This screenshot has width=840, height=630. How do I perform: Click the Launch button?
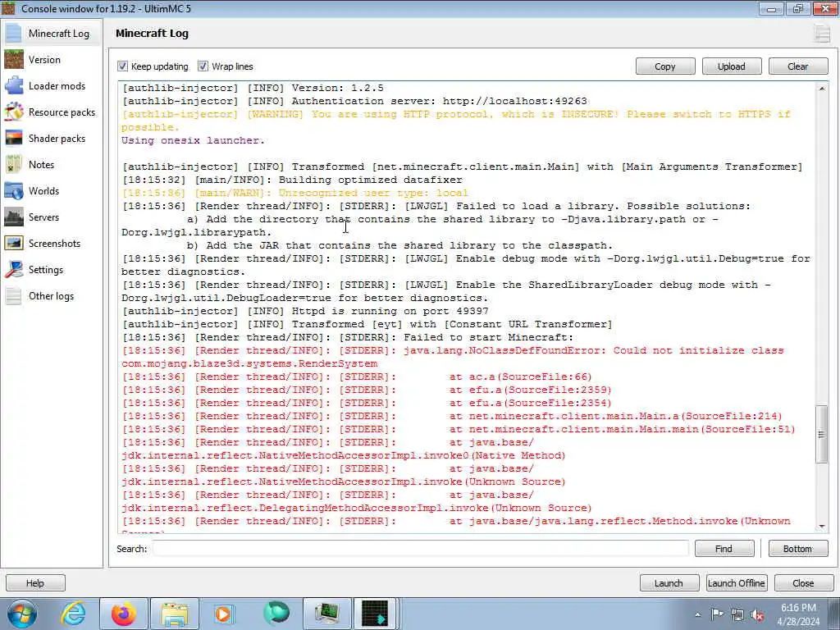pyautogui.click(x=669, y=583)
